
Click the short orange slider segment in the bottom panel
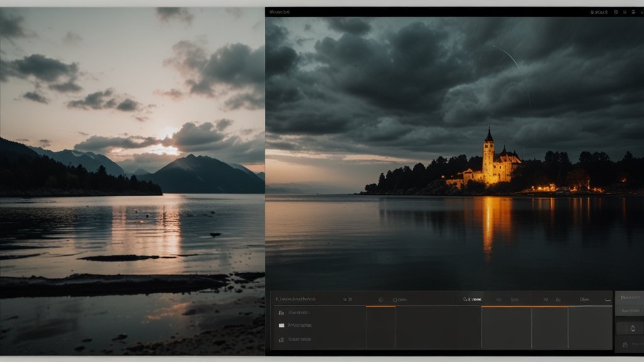(x=380, y=306)
